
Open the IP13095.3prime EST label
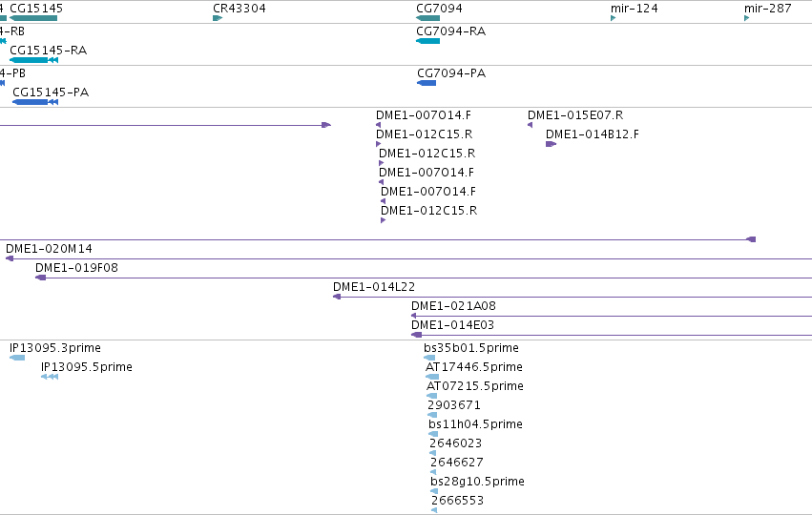[x=55, y=348]
